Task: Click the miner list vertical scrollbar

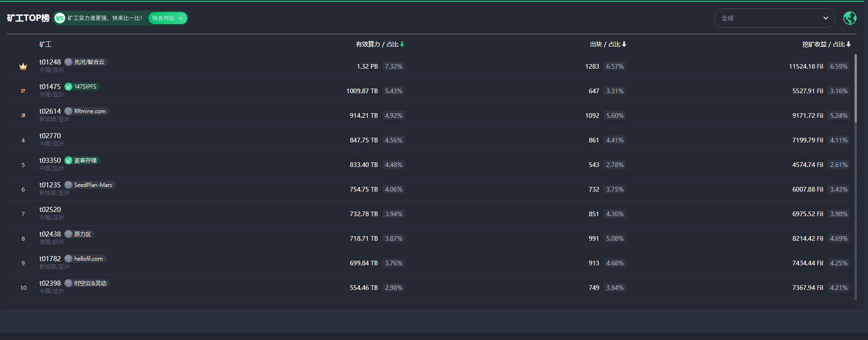Action: point(855,88)
